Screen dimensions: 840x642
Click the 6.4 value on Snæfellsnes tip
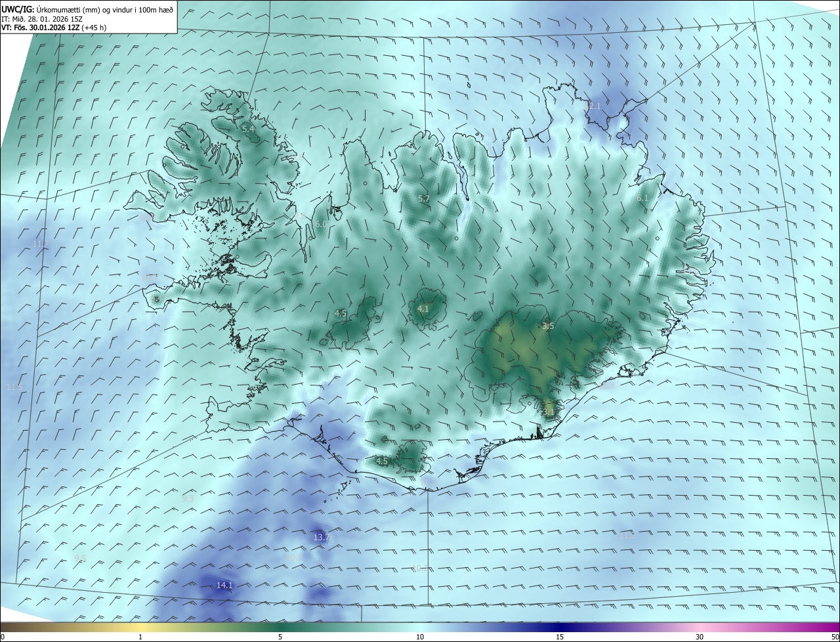(x=156, y=299)
